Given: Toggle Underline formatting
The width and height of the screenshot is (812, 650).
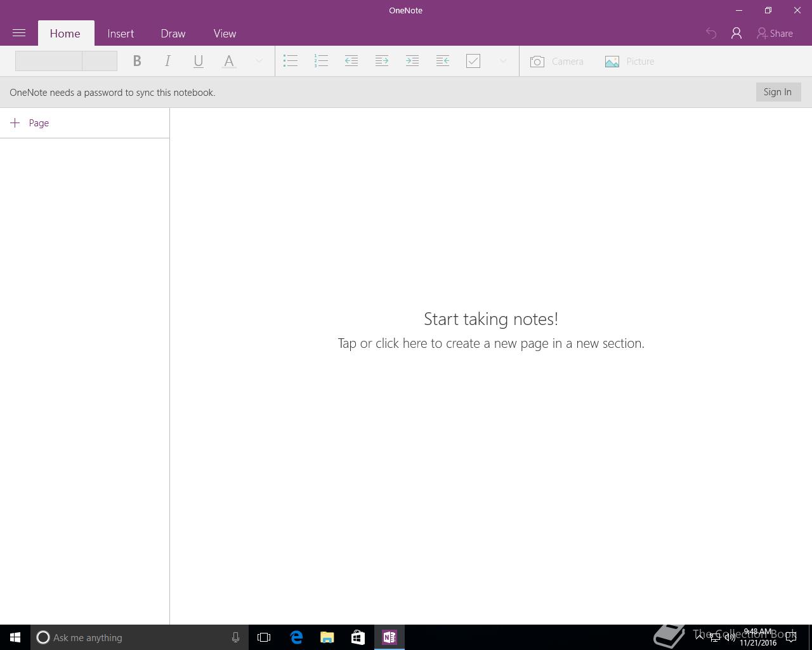Looking at the screenshot, I should [x=198, y=61].
